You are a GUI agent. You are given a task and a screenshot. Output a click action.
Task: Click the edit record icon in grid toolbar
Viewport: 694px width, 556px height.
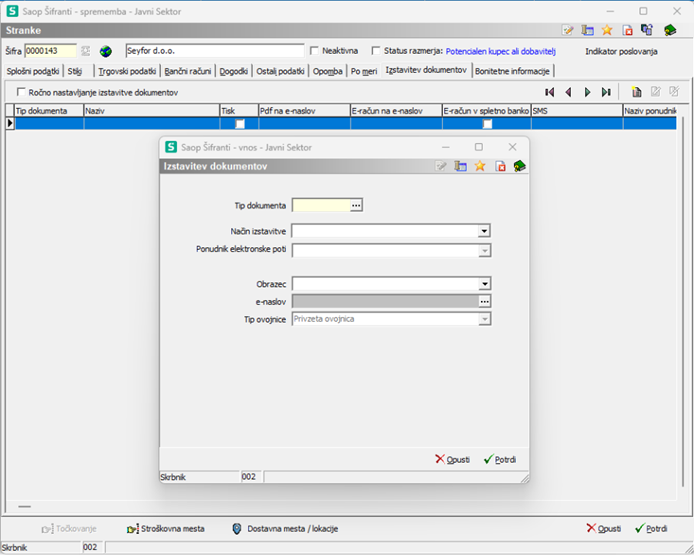point(655,92)
